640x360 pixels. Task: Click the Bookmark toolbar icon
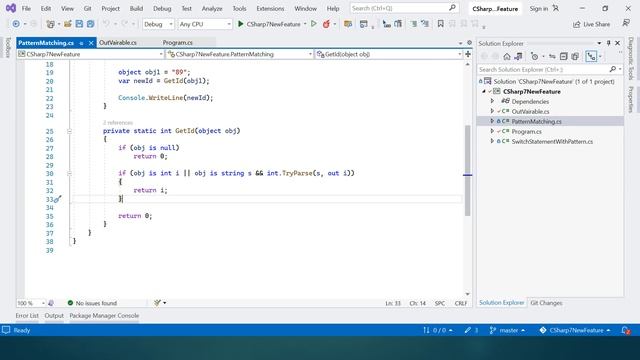tap(440, 24)
